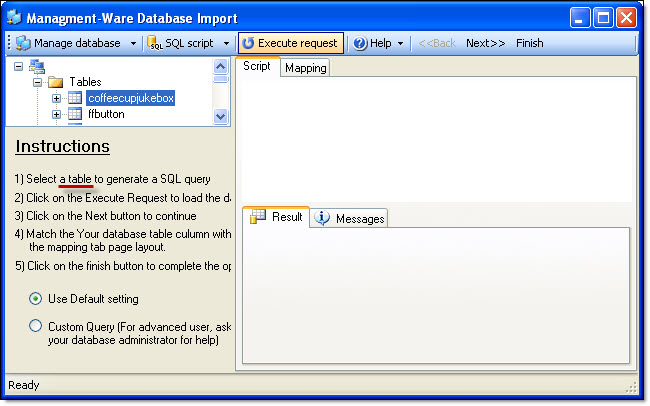The width and height of the screenshot is (650, 406).
Task: Click the tree scrollbar thumb
Action: [x=221, y=79]
